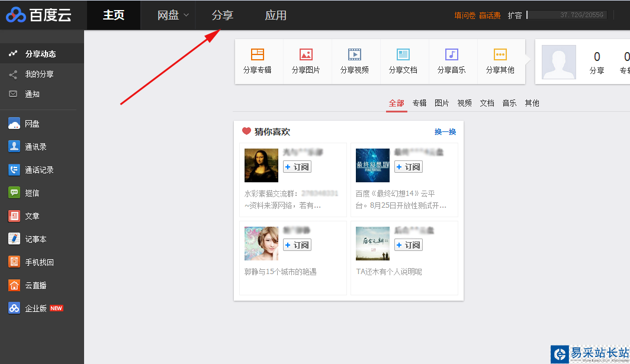Select the 音乐 filter tab
This screenshot has width=630, height=364.
pos(509,103)
